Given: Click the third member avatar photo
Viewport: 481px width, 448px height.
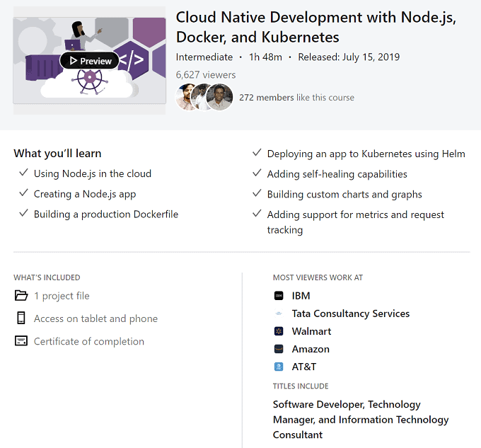Looking at the screenshot, I should click(x=220, y=98).
